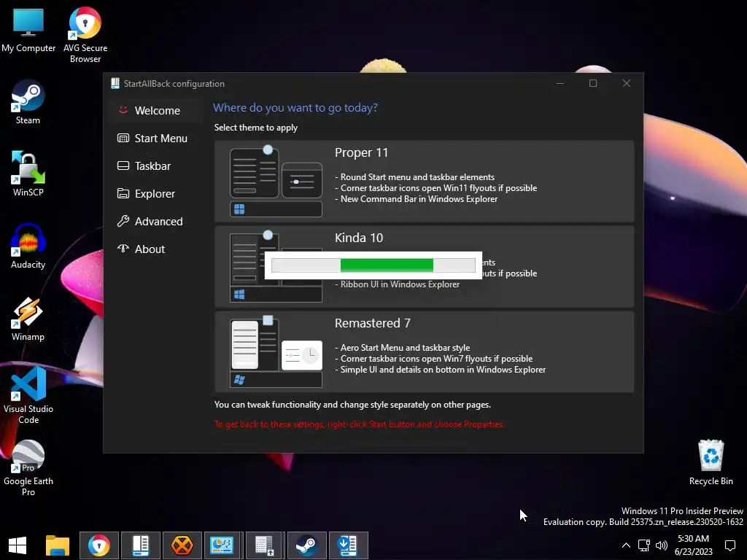The width and height of the screenshot is (747, 560).
Task: Click the StartAllBack title bar app icon
Action: 115,83
